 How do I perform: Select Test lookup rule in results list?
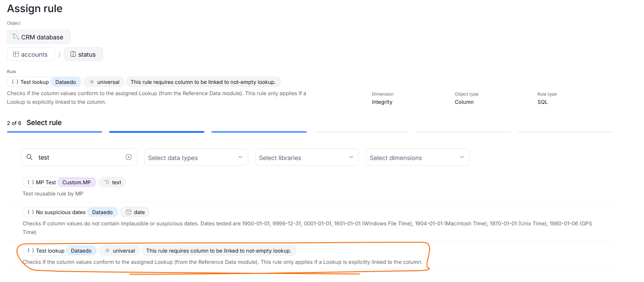pyautogui.click(x=50, y=251)
